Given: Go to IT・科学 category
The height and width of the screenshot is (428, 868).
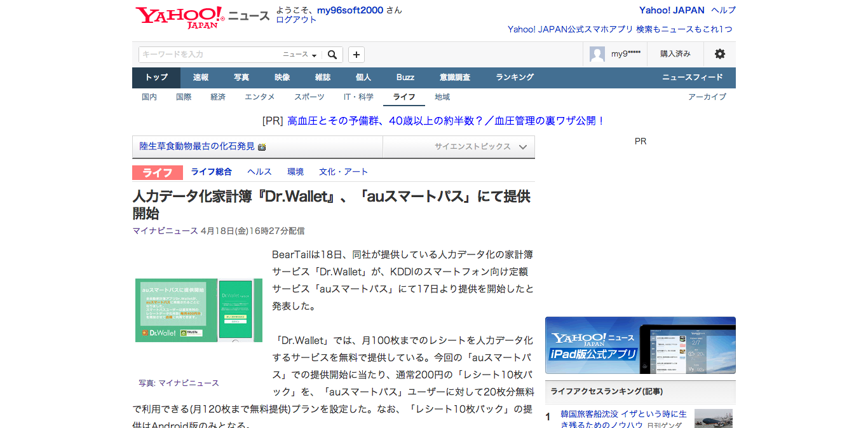Looking at the screenshot, I should [x=358, y=97].
